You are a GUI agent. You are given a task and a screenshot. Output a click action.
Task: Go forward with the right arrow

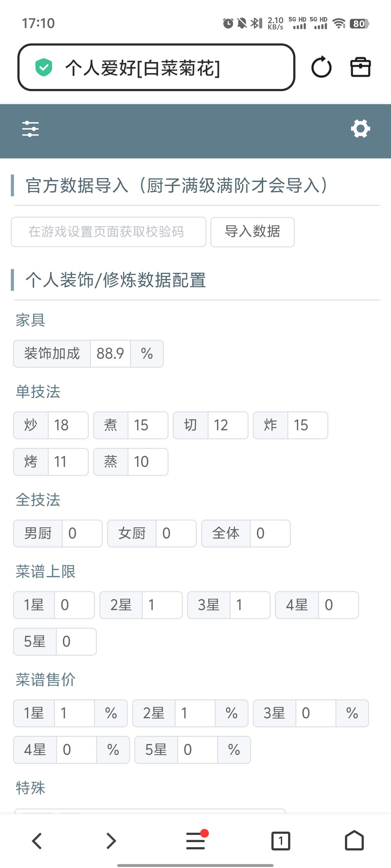click(111, 841)
